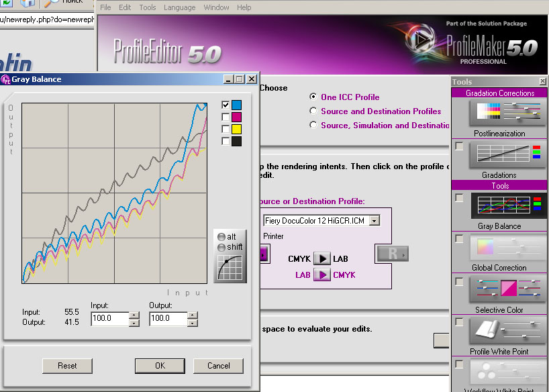The height and width of the screenshot is (392, 549).
Task: Select One ICC Profile option
Action: tap(313, 97)
